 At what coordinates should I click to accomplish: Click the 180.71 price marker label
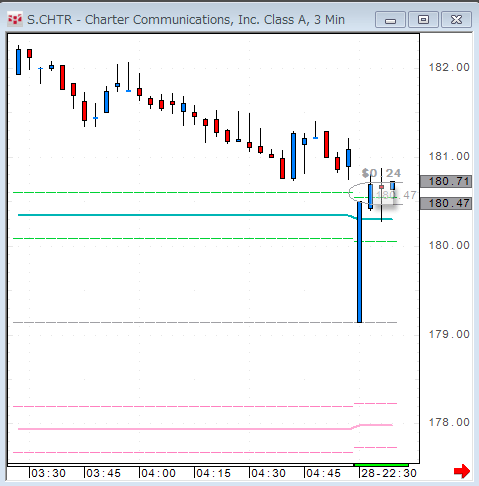pos(446,182)
